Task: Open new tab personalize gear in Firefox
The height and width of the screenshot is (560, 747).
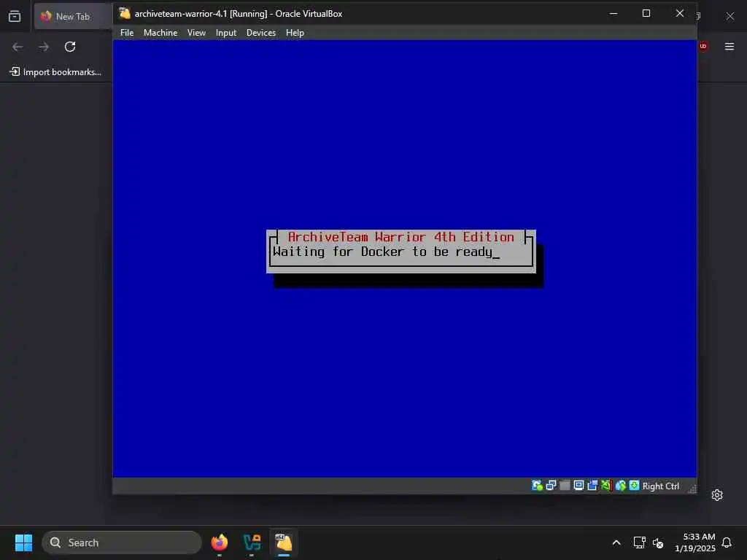Action: tap(717, 495)
